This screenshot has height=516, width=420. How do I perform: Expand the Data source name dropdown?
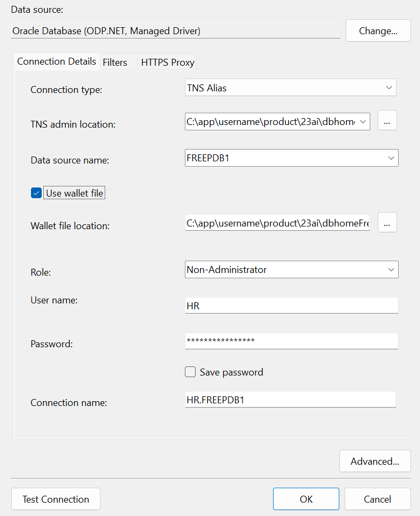pos(390,158)
